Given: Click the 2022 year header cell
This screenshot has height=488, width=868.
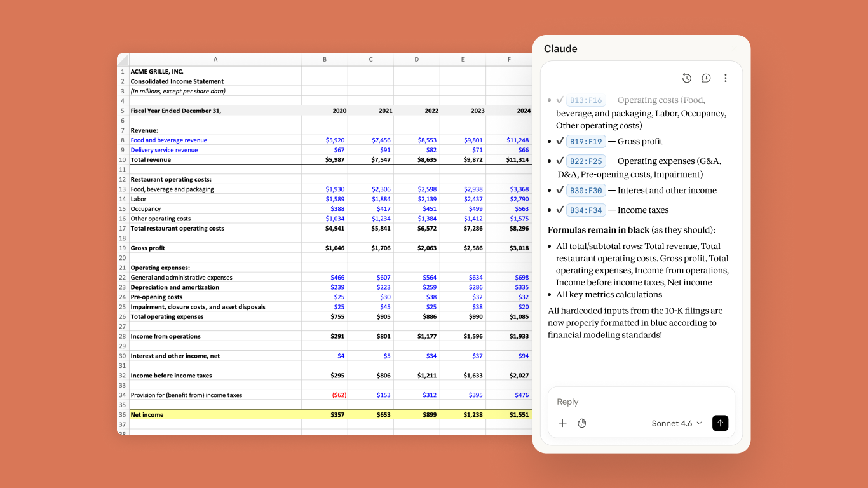Looking at the screenshot, I should coord(416,111).
